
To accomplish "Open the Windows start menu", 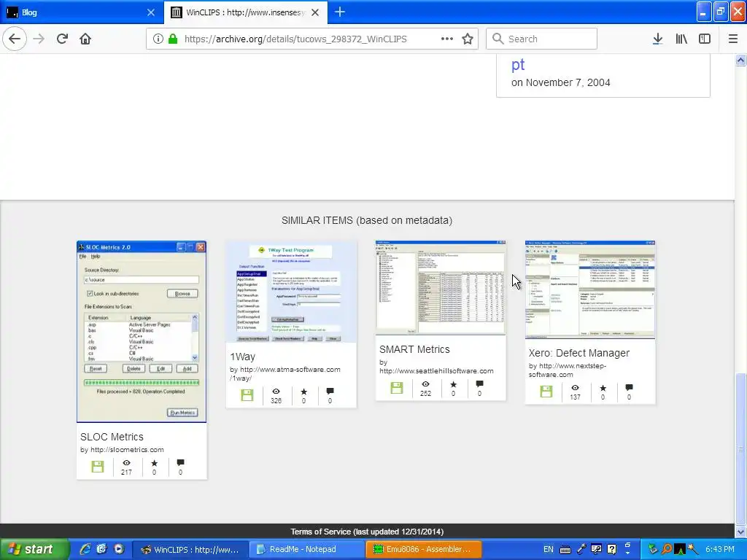I will pos(34,549).
